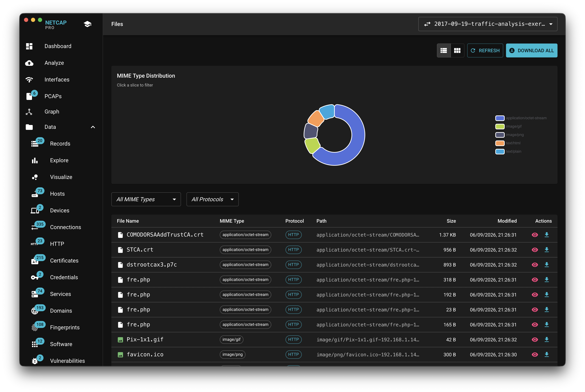Screen dimensions: 585x392
Task: Download the COMODORSAAddTrustCA.crt file
Action: point(547,235)
